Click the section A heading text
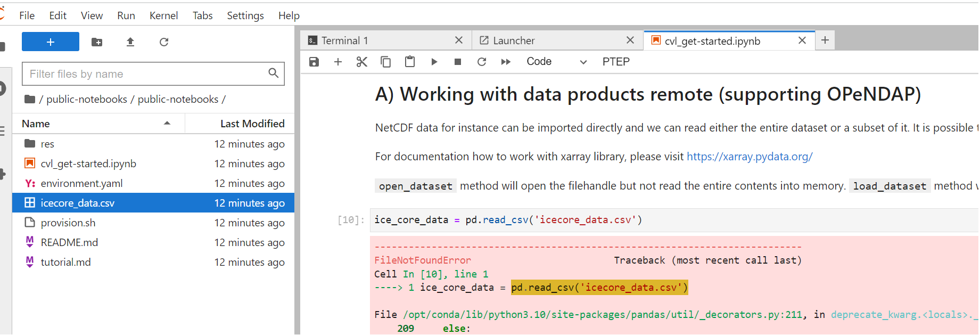Image resolution: width=980 pixels, height=335 pixels. tap(648, 94)
